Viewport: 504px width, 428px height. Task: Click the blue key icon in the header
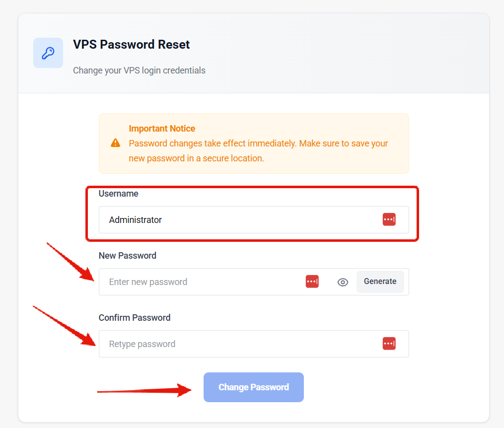48,53
